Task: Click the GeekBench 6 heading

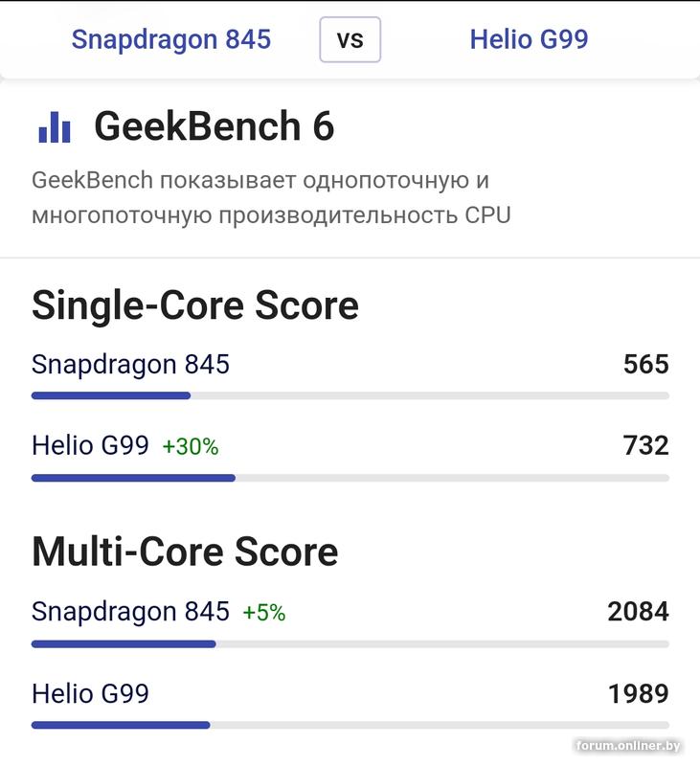Action: [x=215, y=127]
